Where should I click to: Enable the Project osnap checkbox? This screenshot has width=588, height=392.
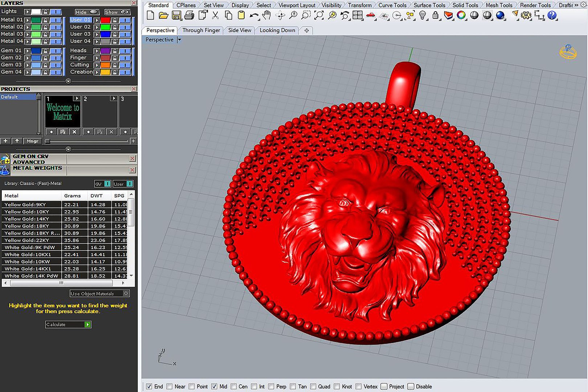pyautogui.click(x=384, y=387)
